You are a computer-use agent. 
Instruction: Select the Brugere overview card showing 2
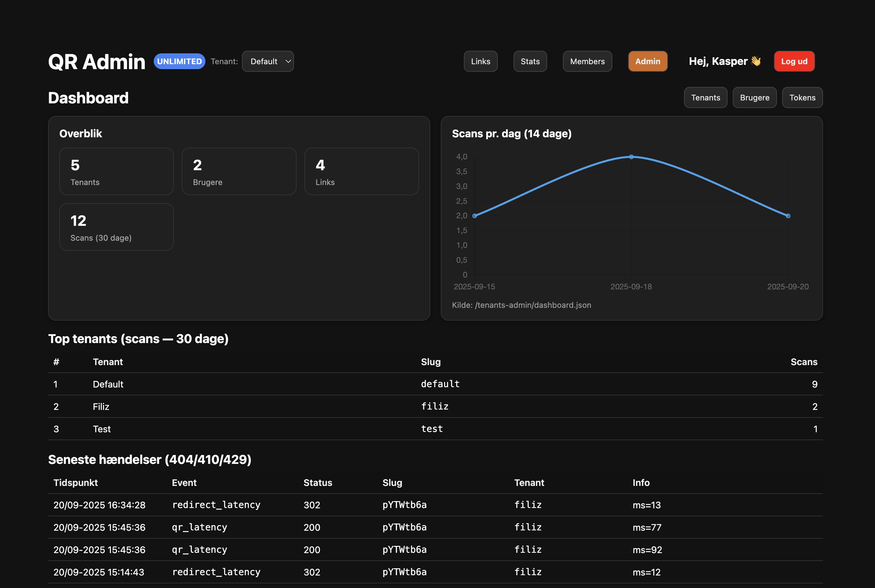239,172
